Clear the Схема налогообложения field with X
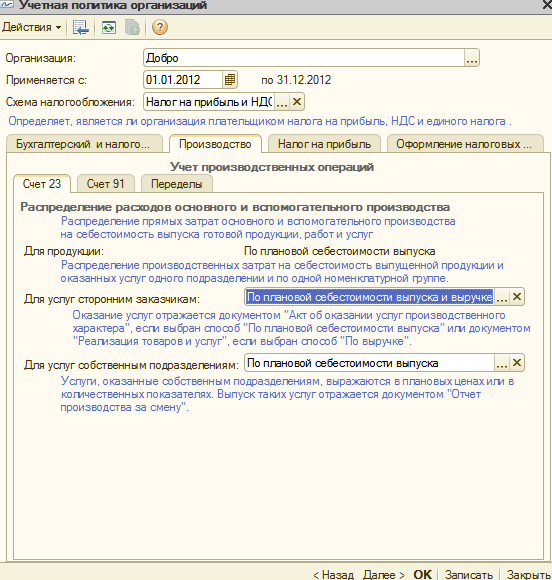The width and height of the screenshot is (552, 580). (x=297, y=102)
